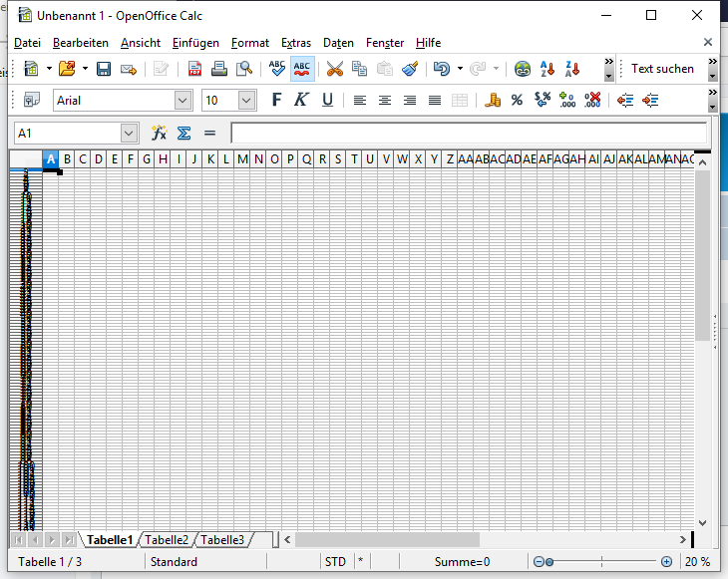The height and width of the screenshot is (579, 728).
Task: Toggle AutoSpellcheck
Action: [301, 69]
